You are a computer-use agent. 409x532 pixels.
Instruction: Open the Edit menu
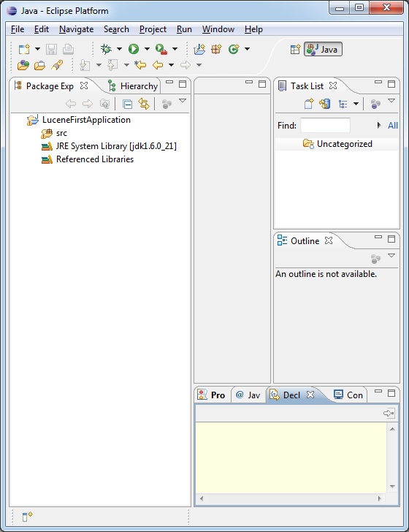(42, 29)
